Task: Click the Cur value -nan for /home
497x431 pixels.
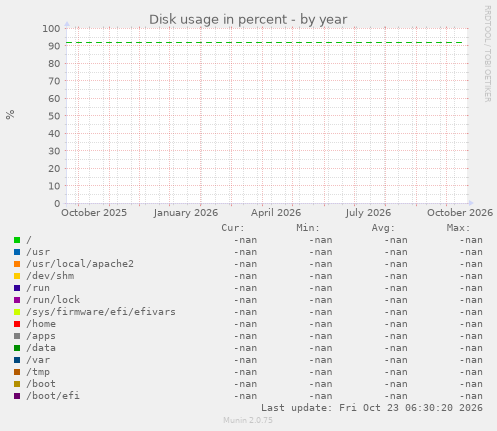Action: (x=245, y=324)
